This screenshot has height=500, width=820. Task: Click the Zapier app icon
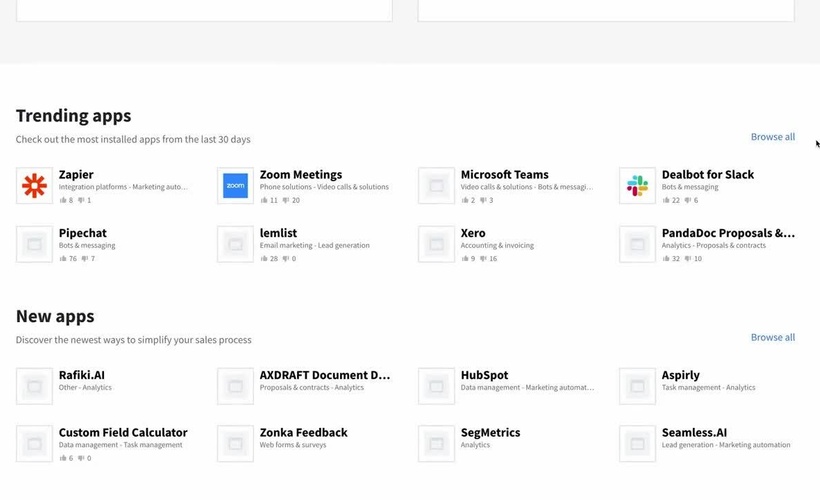pos(34,186)
